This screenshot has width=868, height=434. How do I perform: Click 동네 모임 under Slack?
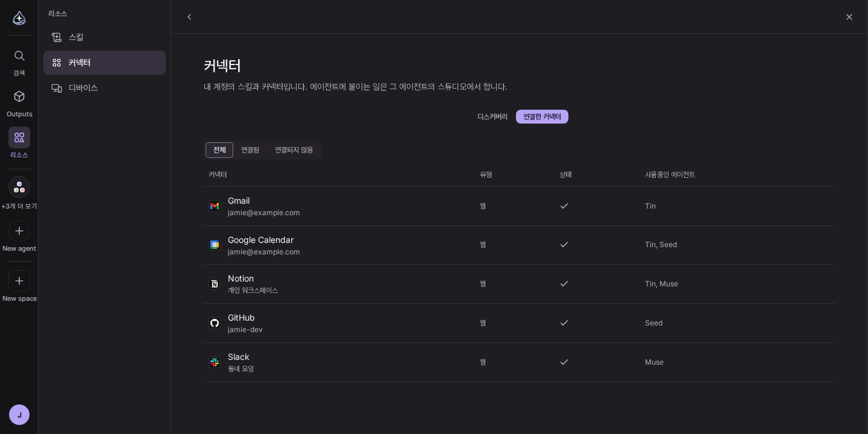tap(241, 369)
